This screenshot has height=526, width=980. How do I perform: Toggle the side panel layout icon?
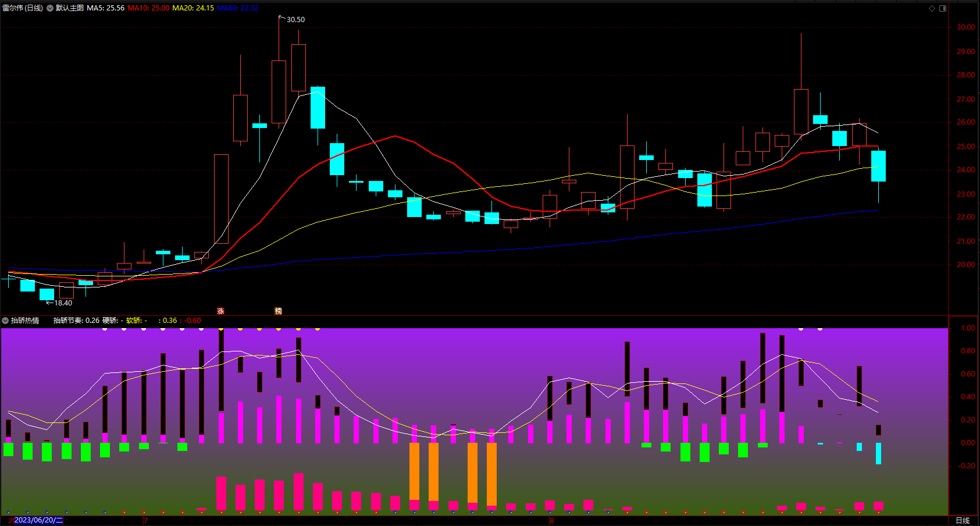[943, 8]
